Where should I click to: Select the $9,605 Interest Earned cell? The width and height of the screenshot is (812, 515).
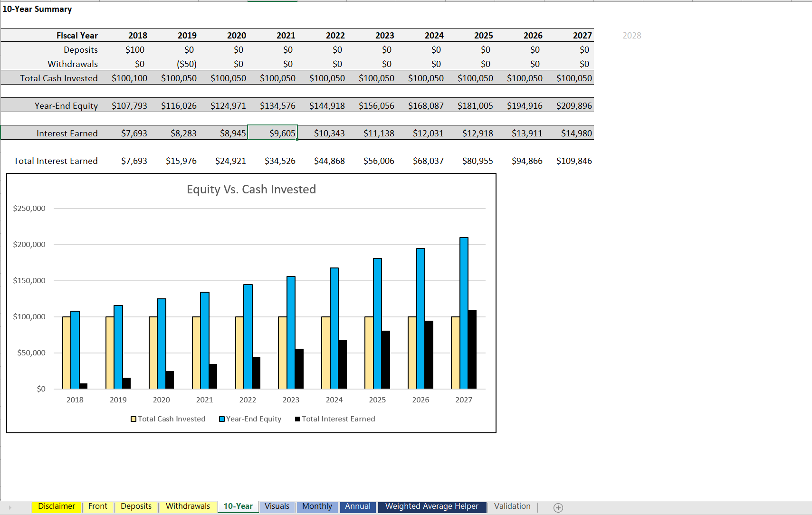[x=273, y=133]
